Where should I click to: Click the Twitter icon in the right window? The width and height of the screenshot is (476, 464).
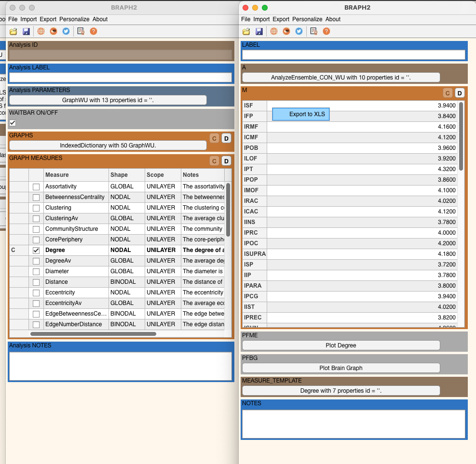pyautogui.click(x=299, y=31)
